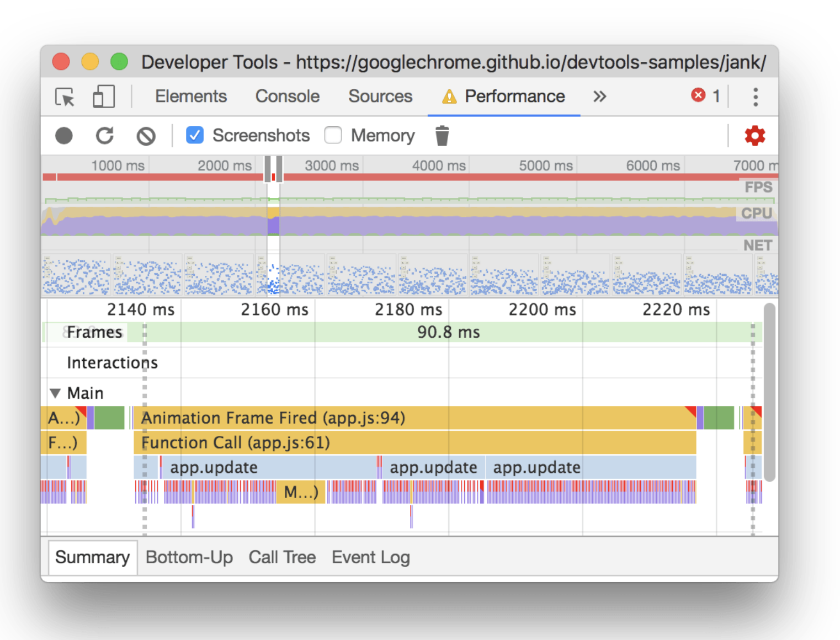Screen dimensions: 840x640
Task: Show more tabs with the double chevron
Action: [x=599, y=97]
